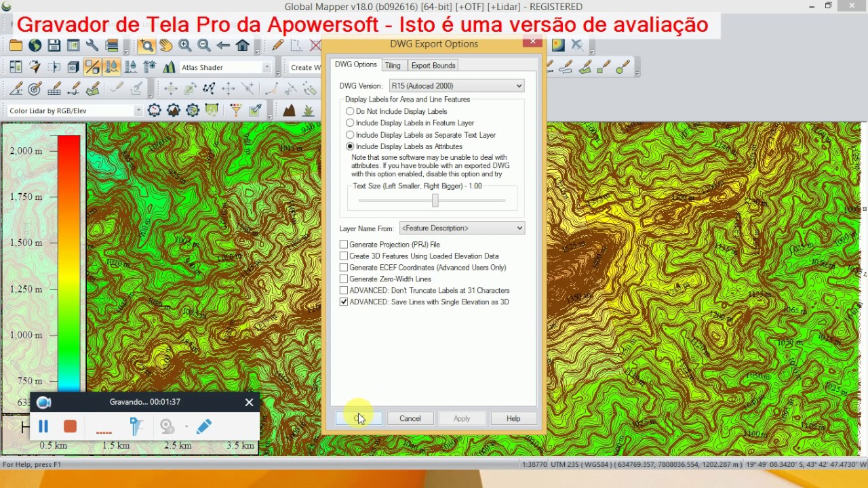Click the vegetation grass icon in Lidar toolbar

[x=309, y=110]
